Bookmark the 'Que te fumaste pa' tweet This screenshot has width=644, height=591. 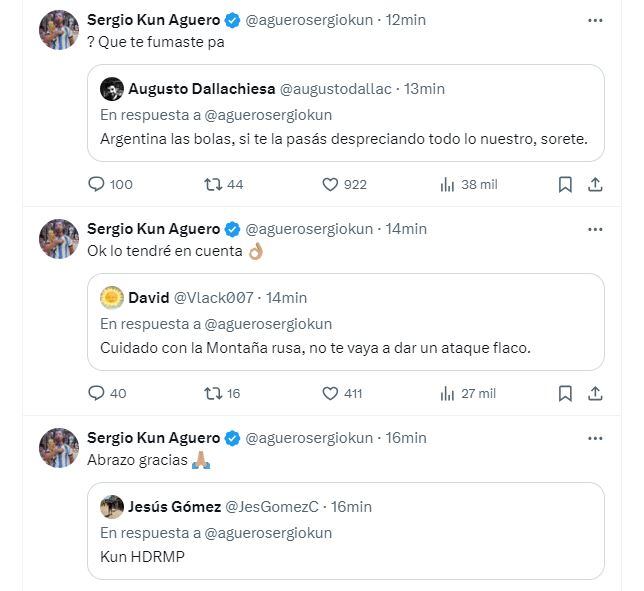click(565, 184)
